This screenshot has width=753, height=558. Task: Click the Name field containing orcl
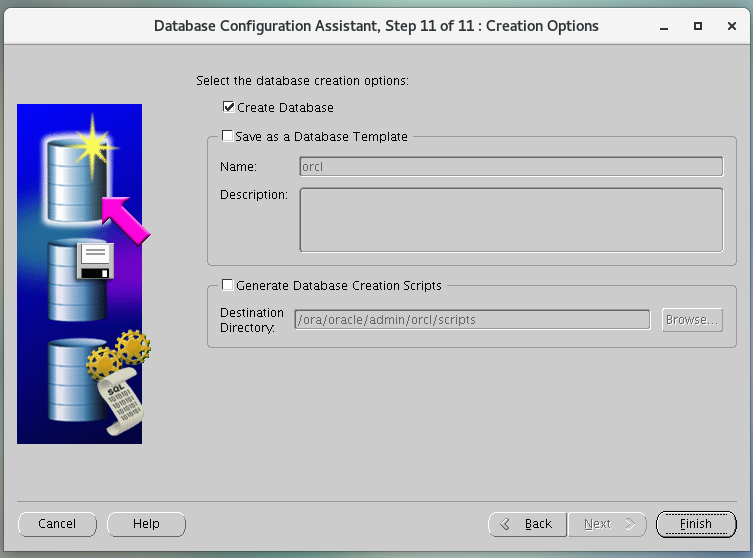[511, 167]
